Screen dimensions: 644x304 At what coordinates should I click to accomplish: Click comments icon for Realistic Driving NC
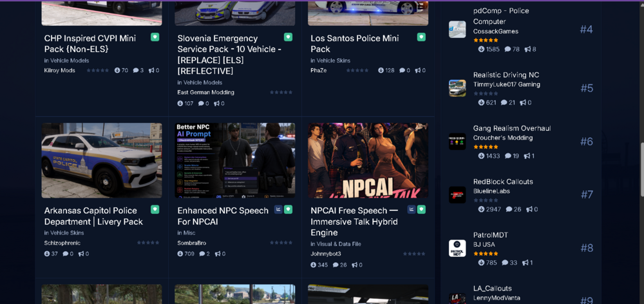pyautogui.click(x=504, y=102)
